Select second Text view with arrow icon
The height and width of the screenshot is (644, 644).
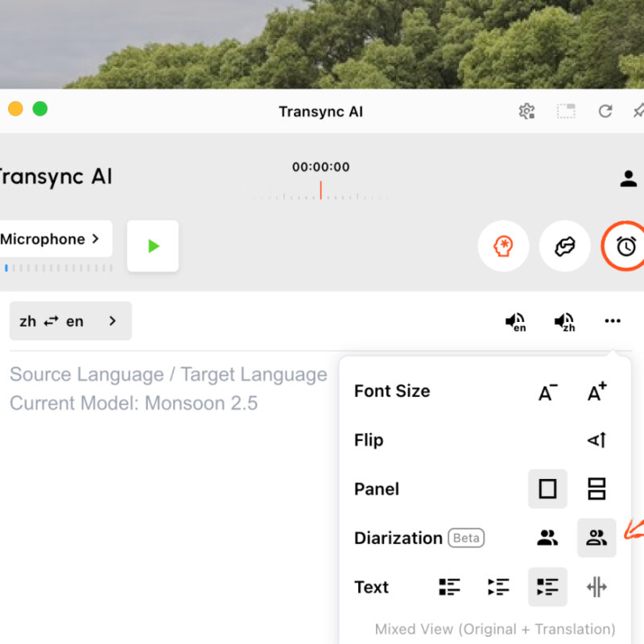(x=498, y=587)
